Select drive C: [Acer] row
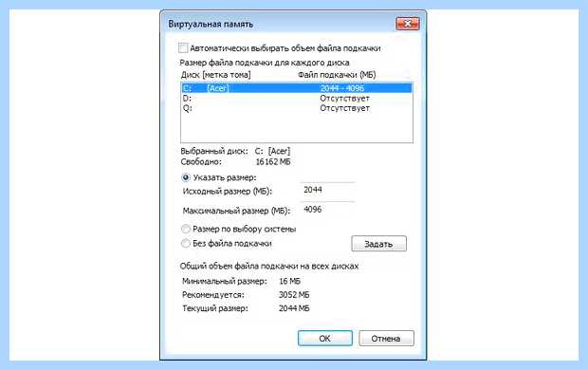The image size is (588, 370). [x=297, y=88]
